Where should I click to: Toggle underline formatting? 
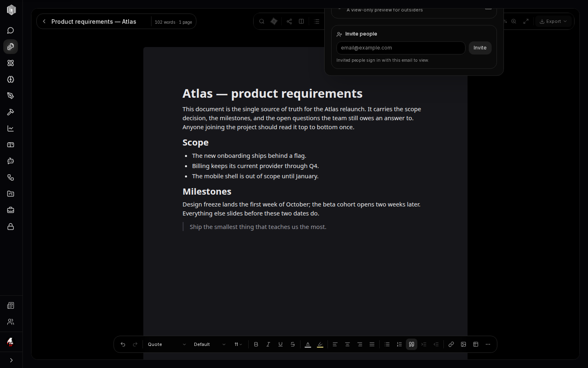[281, 344]
